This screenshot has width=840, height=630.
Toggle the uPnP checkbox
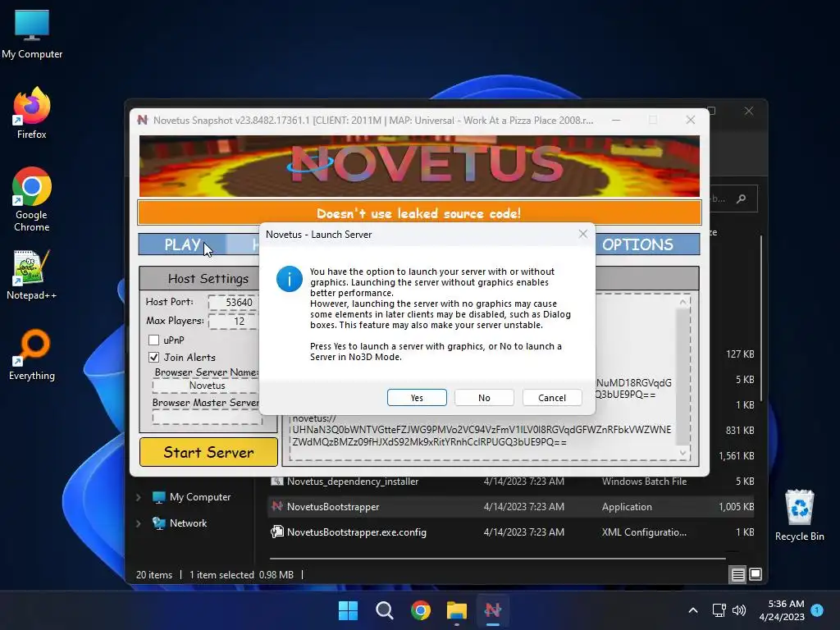153,340
